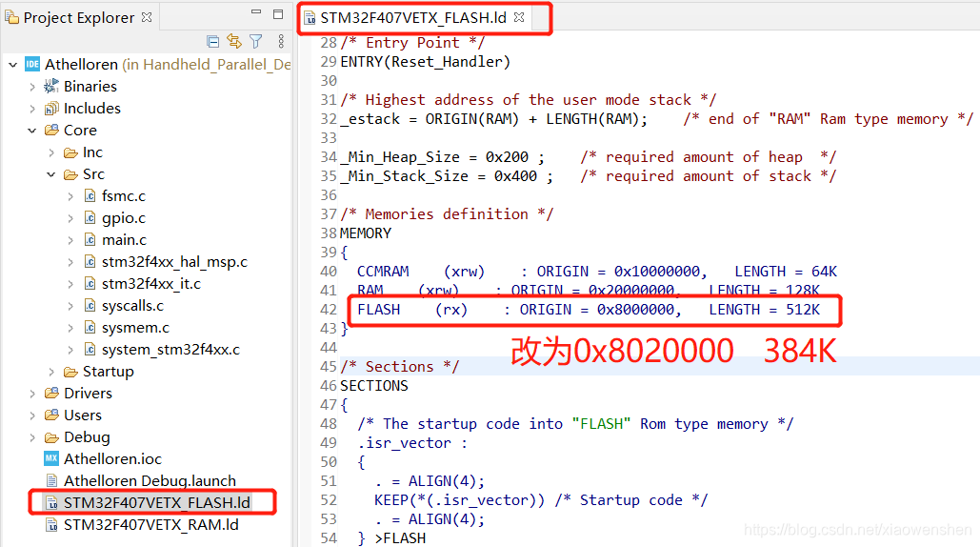Expand the Inc folder
This screenshot has height=547, width=980.
[x=51, y=152]
